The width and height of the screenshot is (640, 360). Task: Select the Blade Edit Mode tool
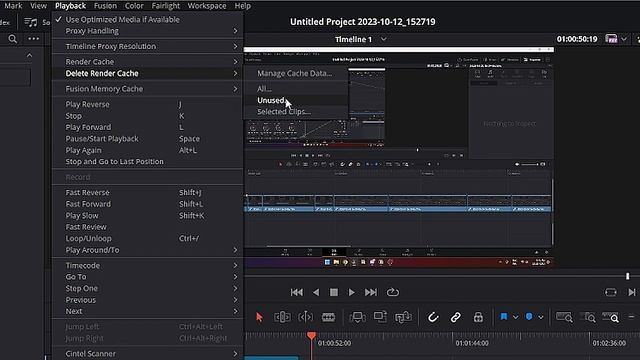coord(328,317)
